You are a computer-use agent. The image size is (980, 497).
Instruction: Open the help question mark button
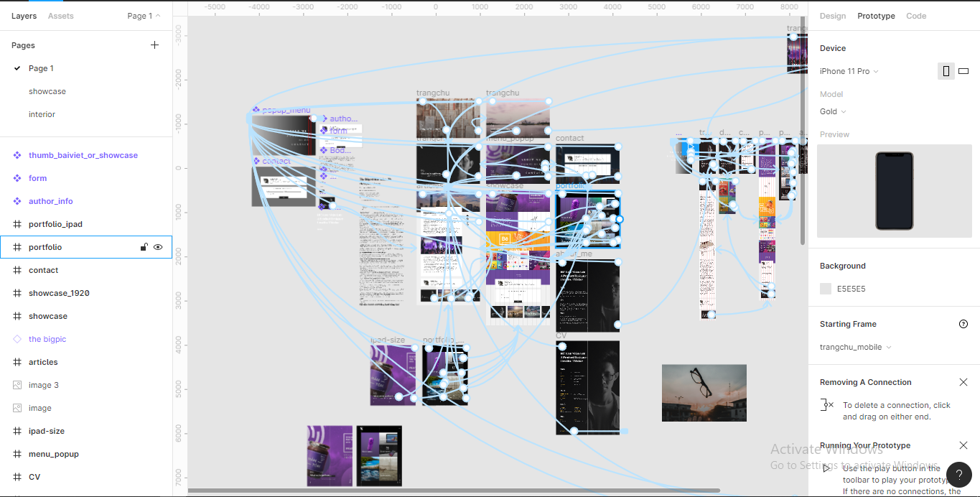click(958, 475)
